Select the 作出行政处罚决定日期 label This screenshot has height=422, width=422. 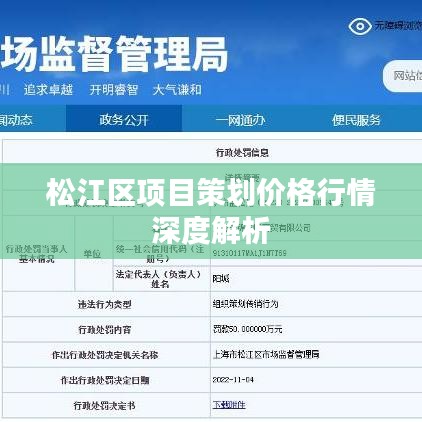pyautogui.click(x=105, y=380)
